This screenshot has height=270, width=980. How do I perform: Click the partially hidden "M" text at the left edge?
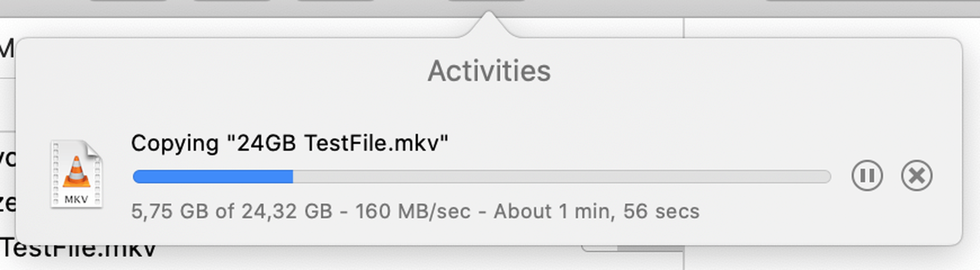[x=7, y=49]
